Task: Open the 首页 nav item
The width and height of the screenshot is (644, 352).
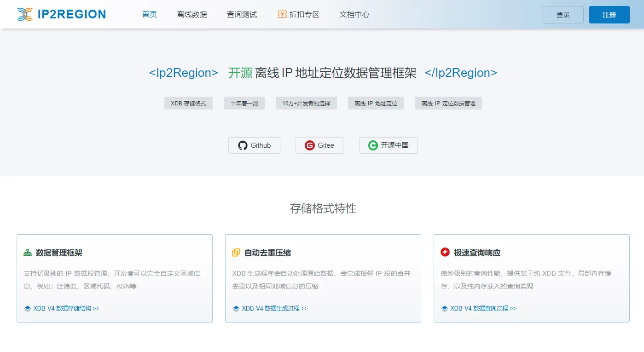Action: click(150, 14)
